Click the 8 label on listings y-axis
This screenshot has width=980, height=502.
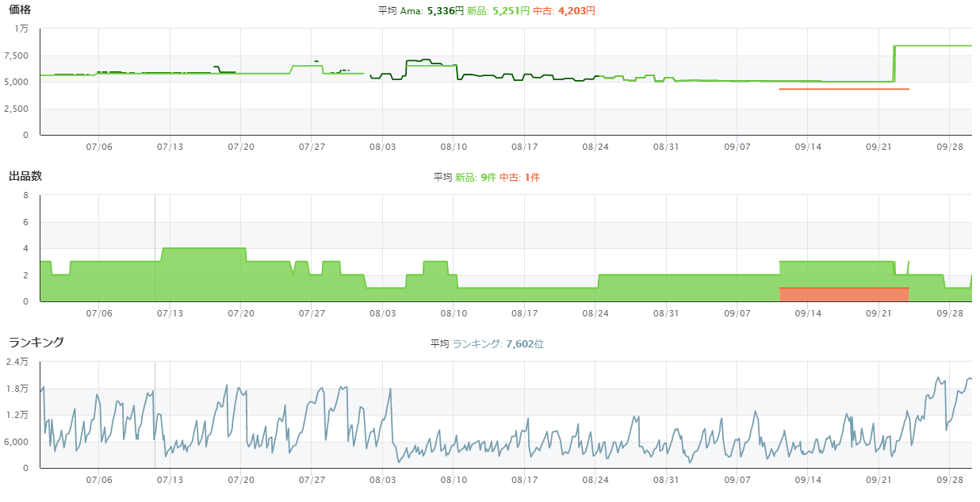(26, 195)
